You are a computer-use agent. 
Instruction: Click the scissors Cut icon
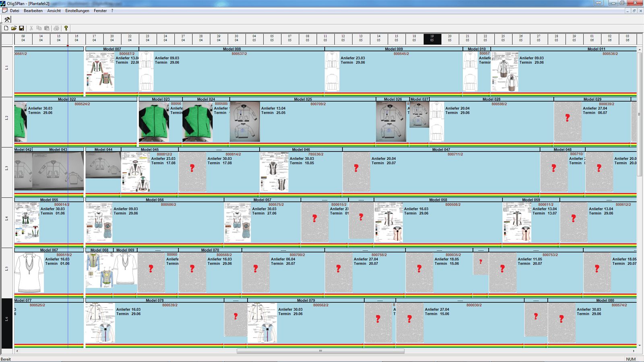coord(31,28)
